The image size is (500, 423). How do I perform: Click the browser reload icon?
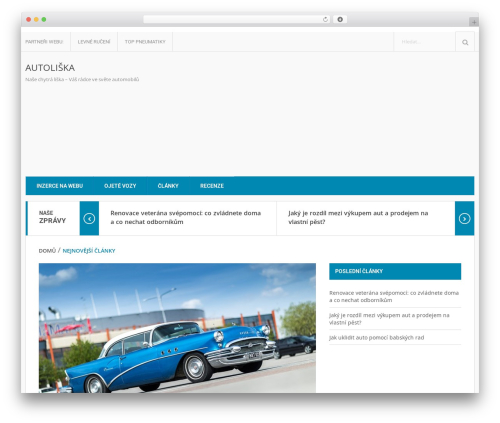pos(325,19)
